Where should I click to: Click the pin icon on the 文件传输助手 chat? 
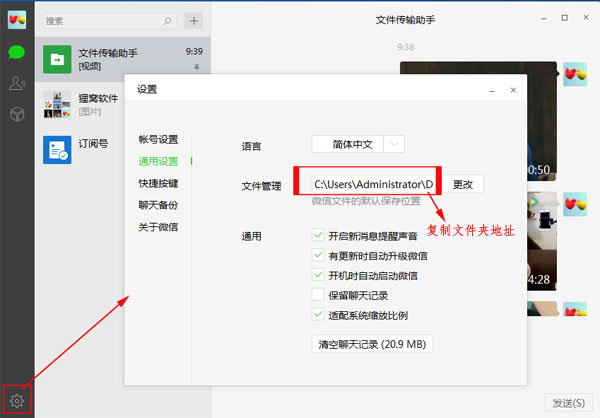(x=196, y=67)
